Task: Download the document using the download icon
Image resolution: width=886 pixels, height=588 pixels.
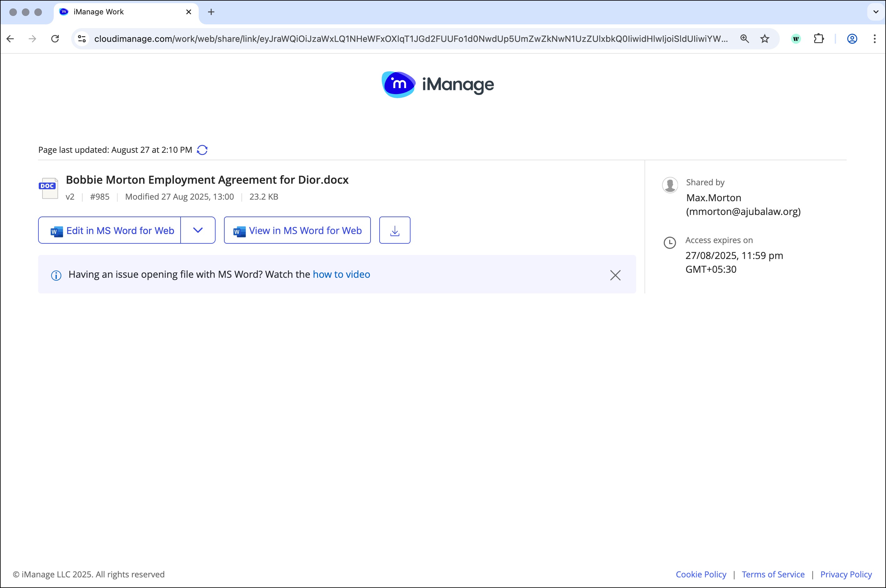Action: point(395,230)
